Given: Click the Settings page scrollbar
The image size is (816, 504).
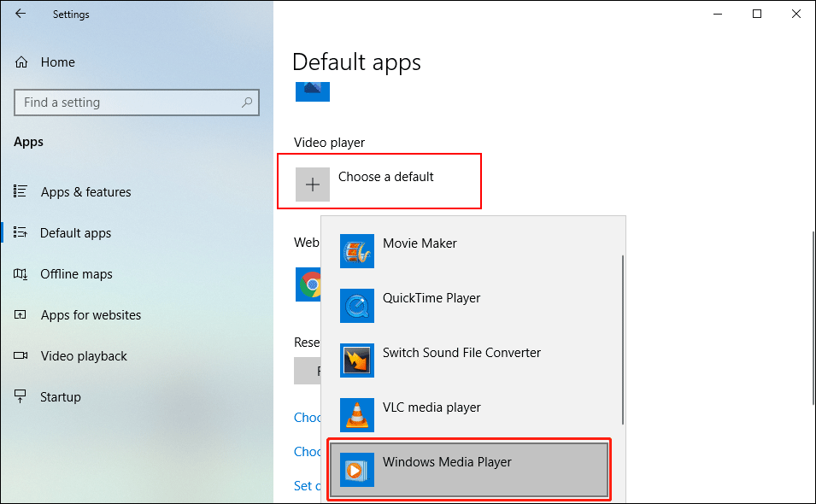Looking at the screenshot, I should point(813,319).
